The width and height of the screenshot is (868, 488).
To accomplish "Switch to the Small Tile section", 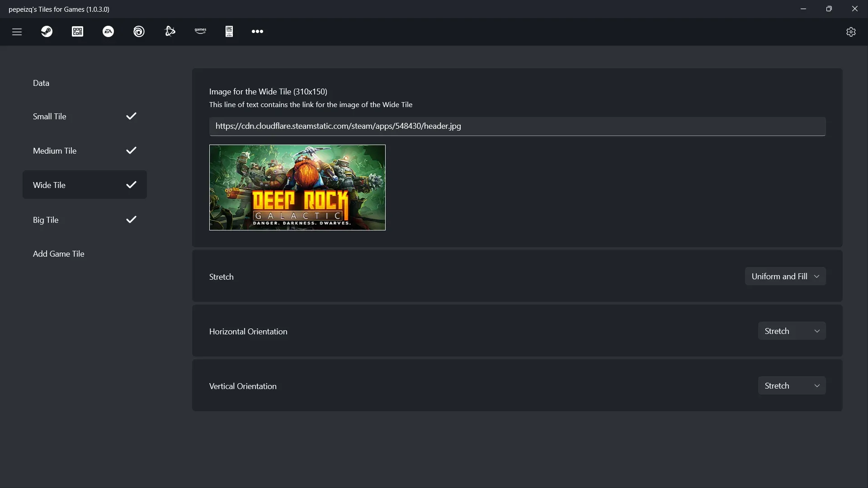I will pos(85,117).
